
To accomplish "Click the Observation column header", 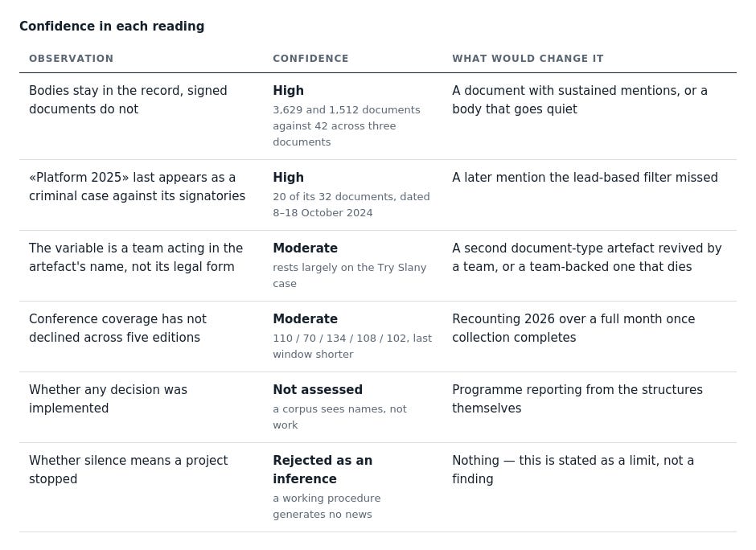I will coord(71,59).
